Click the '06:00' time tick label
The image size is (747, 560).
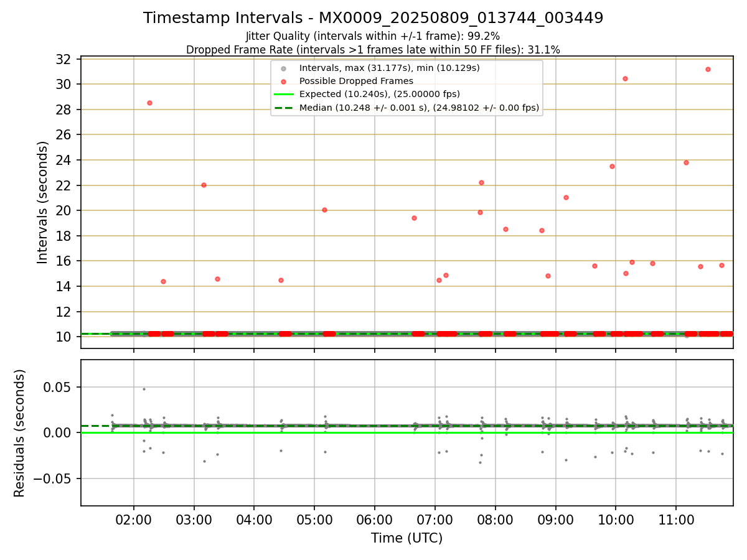[x=375, y=520]
